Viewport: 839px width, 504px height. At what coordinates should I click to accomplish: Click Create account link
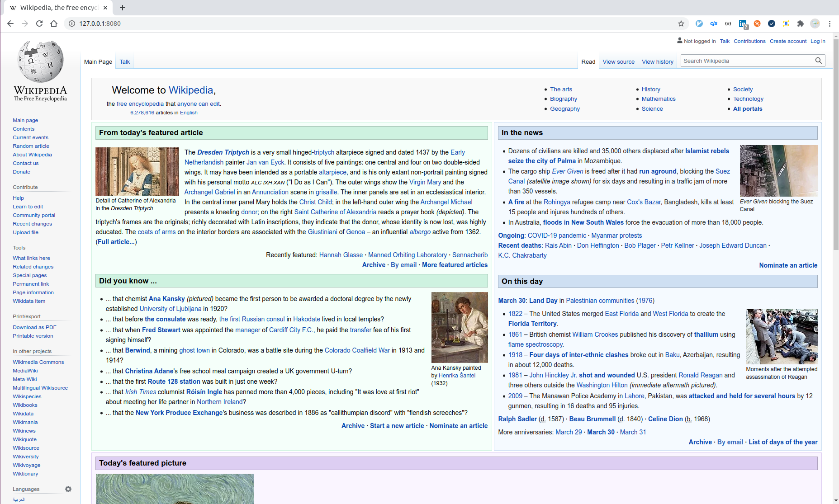pos(788,41)
